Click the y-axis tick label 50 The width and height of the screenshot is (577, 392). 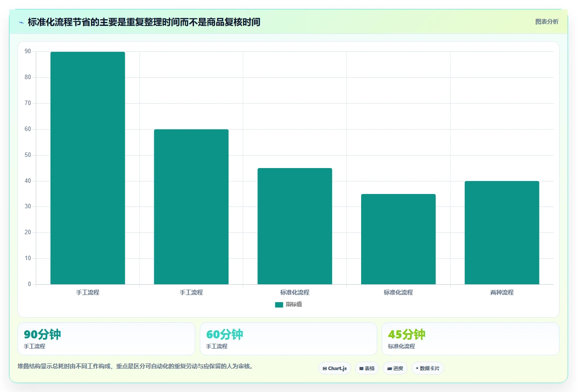[28, 155]
